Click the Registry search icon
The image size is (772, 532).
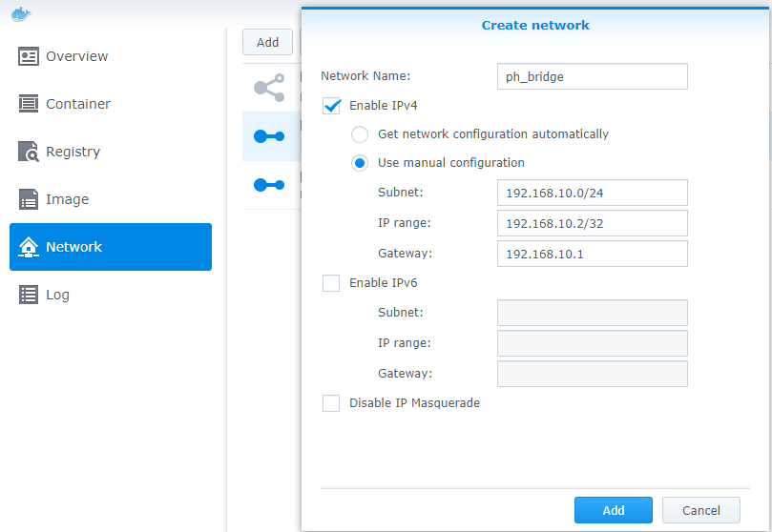pos(29,152)
